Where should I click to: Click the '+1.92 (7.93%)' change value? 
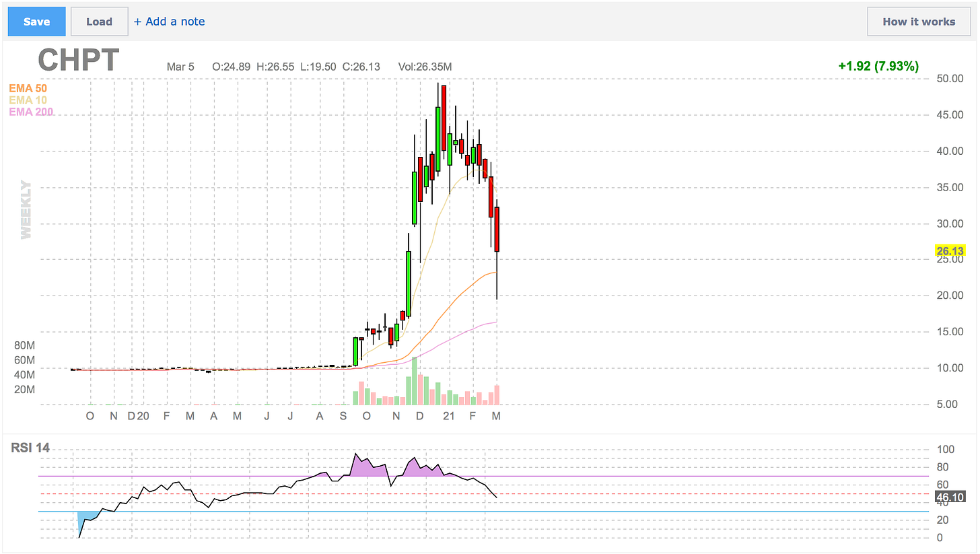tap(878, 66)
